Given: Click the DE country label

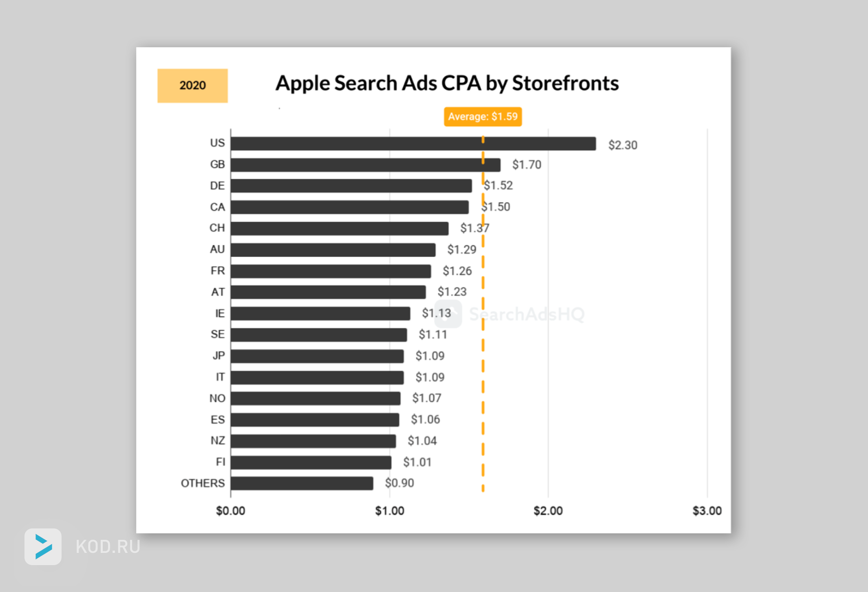Looking at the screenshot, I should (x=217, y=186).
